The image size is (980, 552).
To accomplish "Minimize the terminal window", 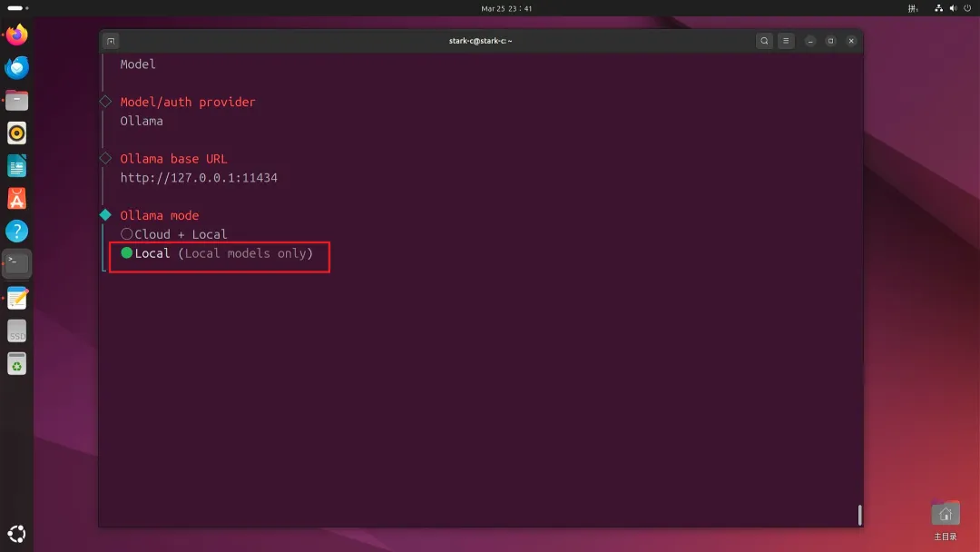I will point(810,41).
